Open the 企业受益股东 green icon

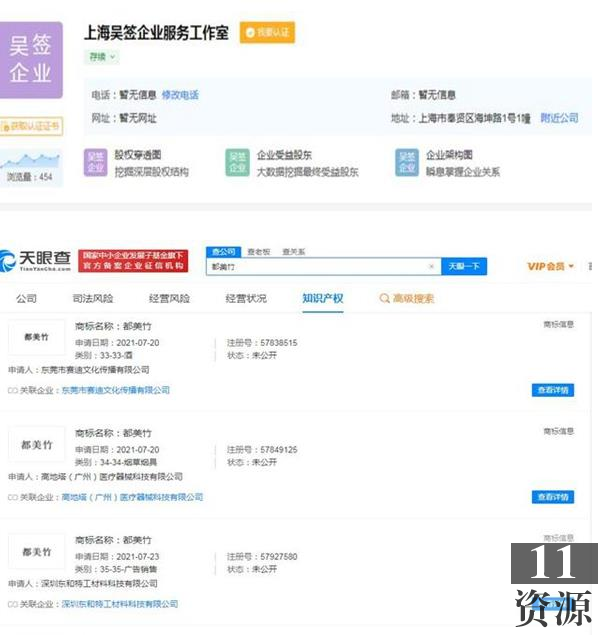237,163
